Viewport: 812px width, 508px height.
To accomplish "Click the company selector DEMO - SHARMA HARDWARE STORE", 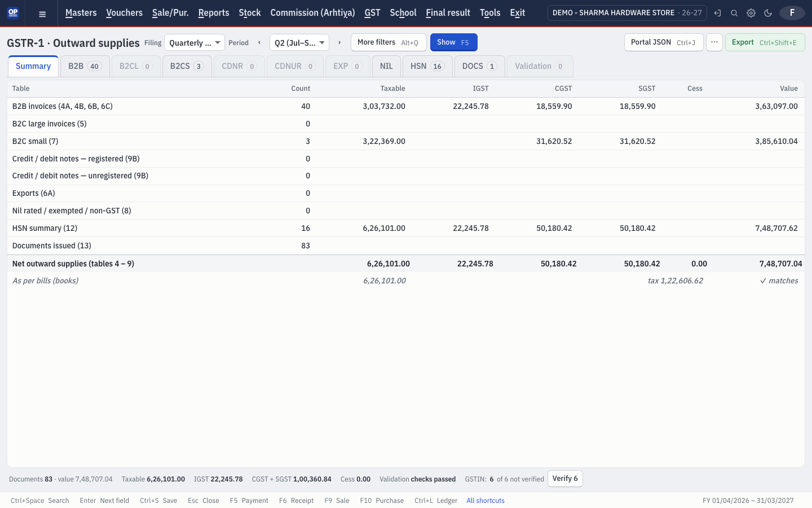I will pyautogui.click(x=627, y=13).
